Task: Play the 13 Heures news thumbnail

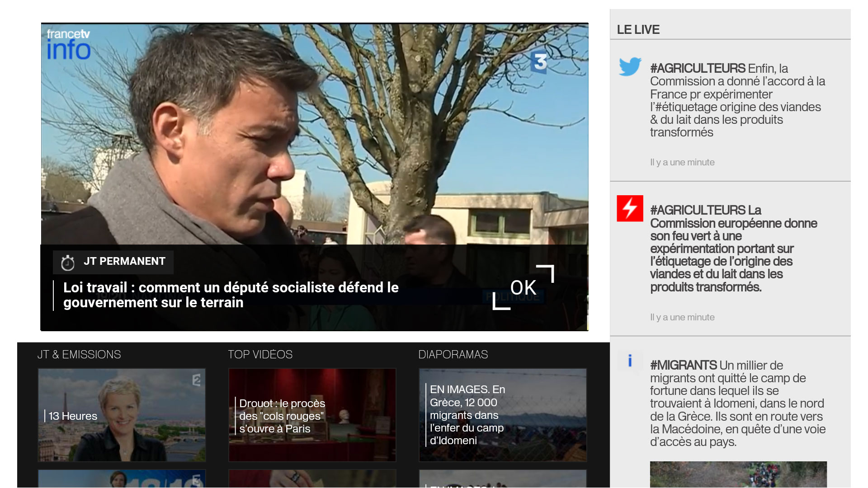Action: pyautogui.click(x=122, y=415)
